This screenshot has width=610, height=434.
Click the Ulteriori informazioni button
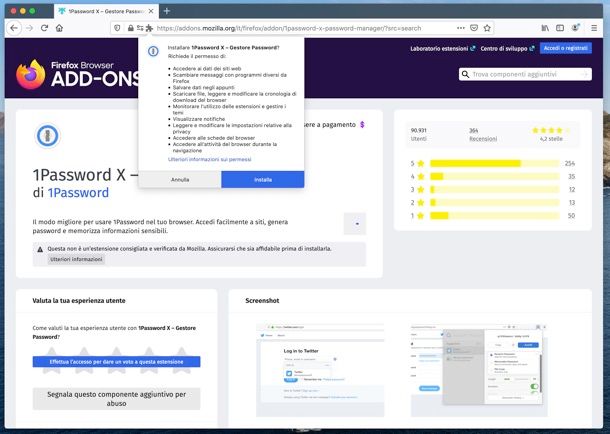pos(76,259)
